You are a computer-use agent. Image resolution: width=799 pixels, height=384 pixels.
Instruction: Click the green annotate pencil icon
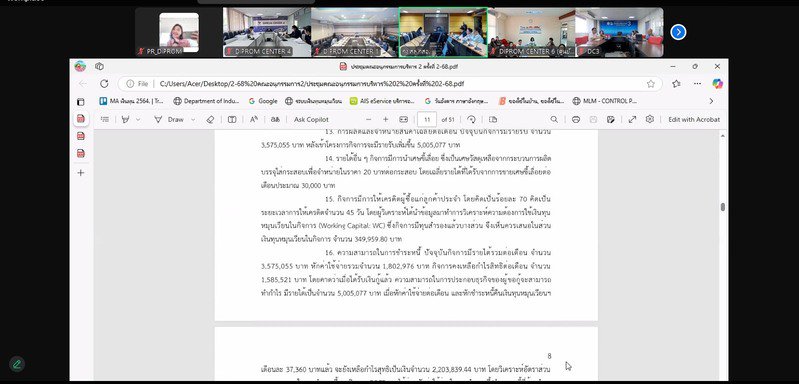(17, 364)
